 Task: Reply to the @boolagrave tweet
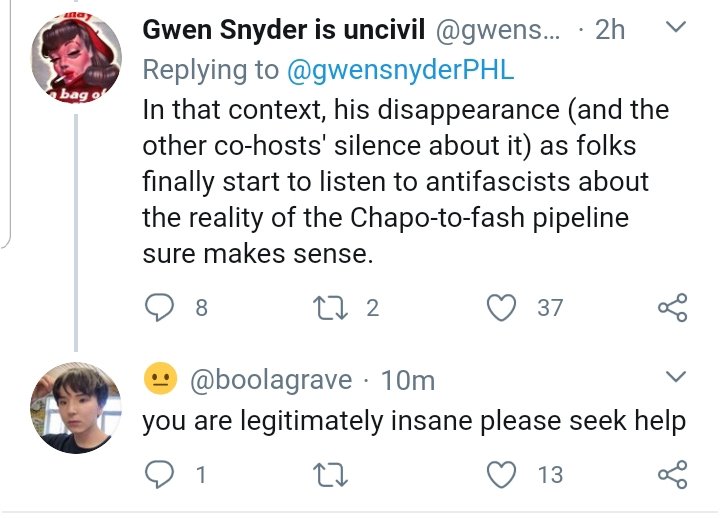tap(160, 474)
